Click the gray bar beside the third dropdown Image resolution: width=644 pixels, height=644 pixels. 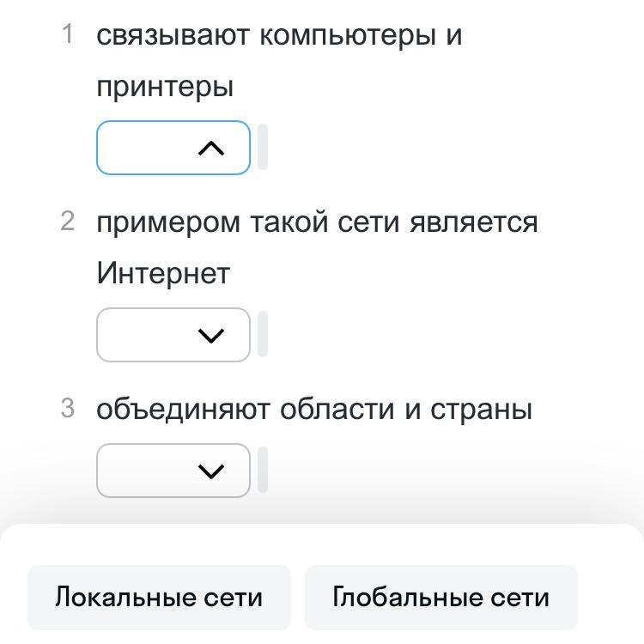pyautogui.click(x=263, y=470)
